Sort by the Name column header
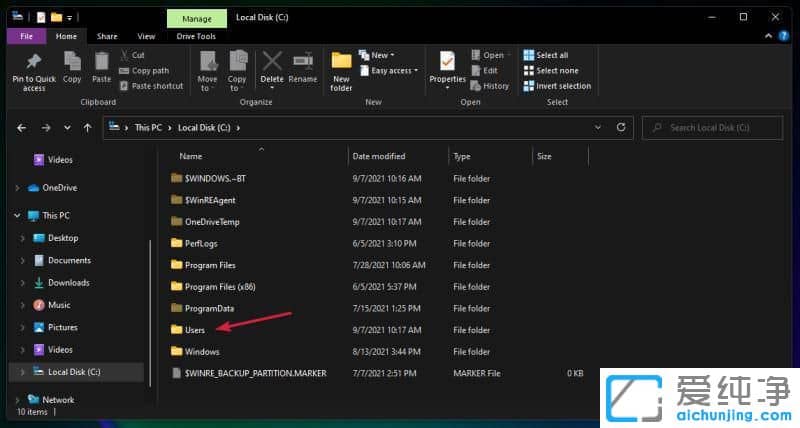Screen dimensions: 800x428 (x=191, y=157)
